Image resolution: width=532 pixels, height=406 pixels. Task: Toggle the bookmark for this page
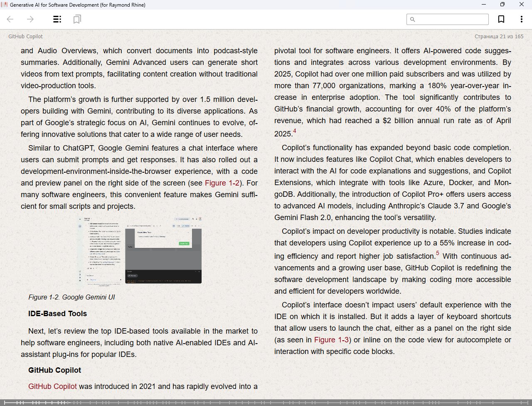pos(501,19)
